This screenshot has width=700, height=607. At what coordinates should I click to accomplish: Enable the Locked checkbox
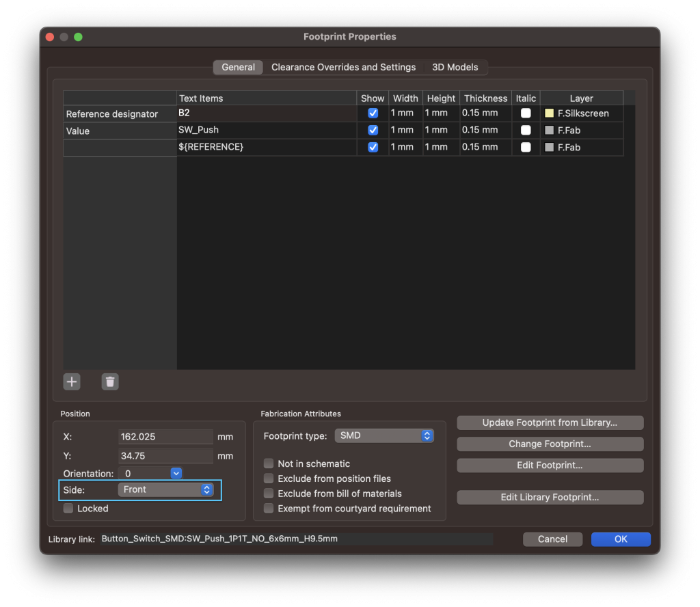pos(68,509)
